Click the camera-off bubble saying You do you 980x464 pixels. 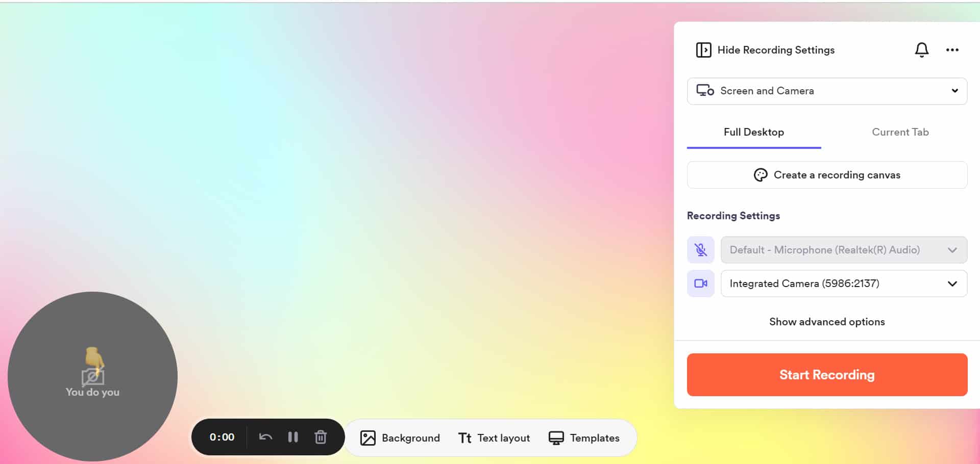(x=92, y=376)
